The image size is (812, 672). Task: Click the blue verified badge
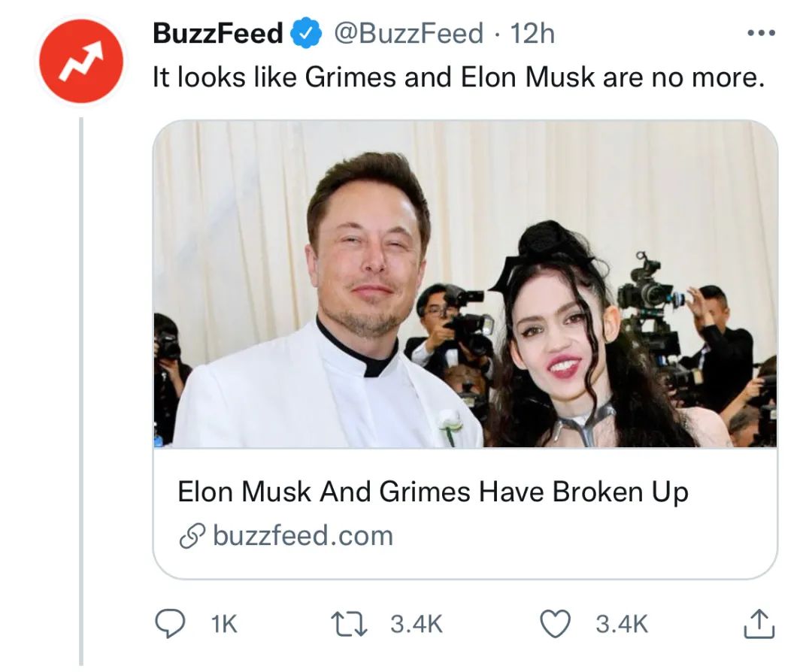click(305, 33)
